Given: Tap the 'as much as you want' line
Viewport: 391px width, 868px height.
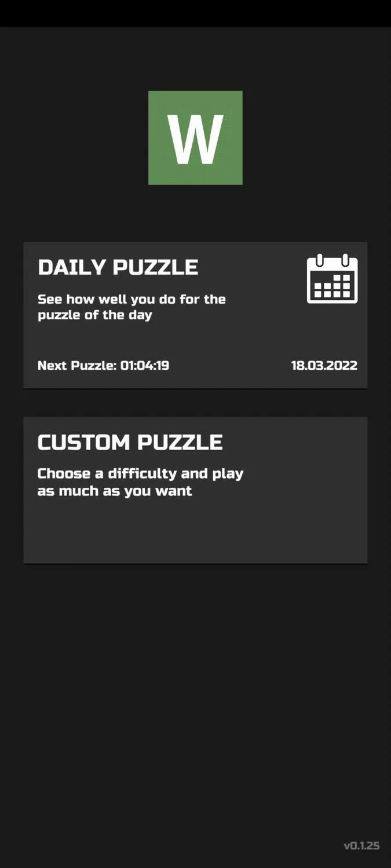Looking at the screenshot, I should click(115, 491).
